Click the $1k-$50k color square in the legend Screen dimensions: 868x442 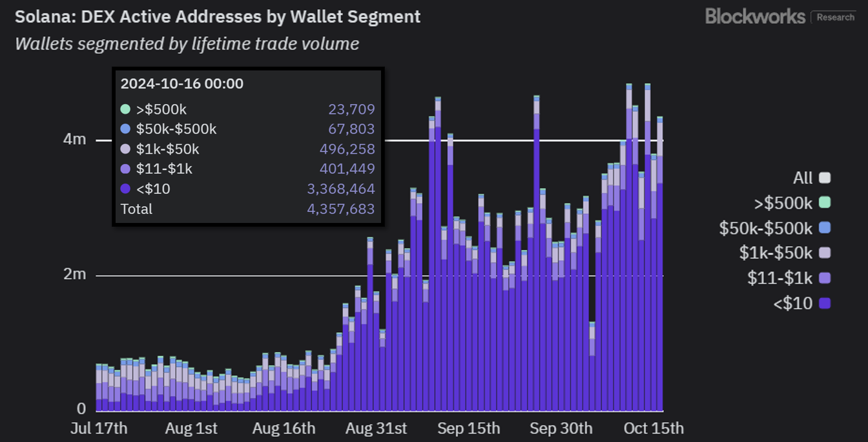[825, 253]
